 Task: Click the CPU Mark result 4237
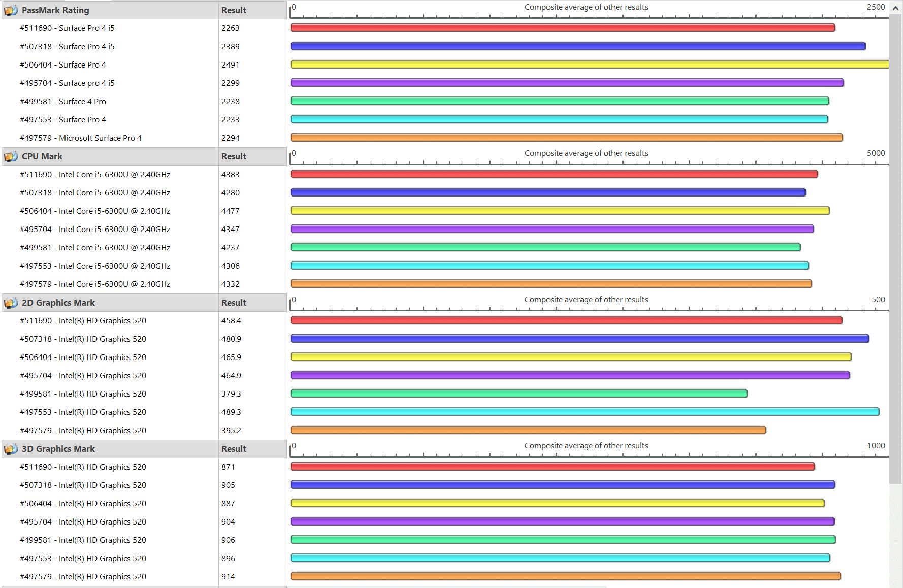click(x=231, y=248)
